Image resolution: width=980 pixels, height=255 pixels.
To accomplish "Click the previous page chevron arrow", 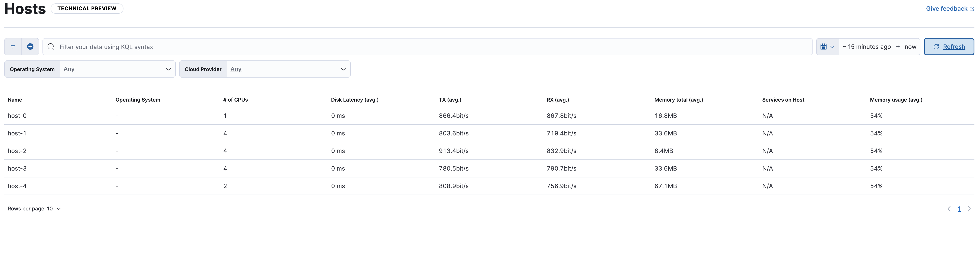I will point(949,208).
